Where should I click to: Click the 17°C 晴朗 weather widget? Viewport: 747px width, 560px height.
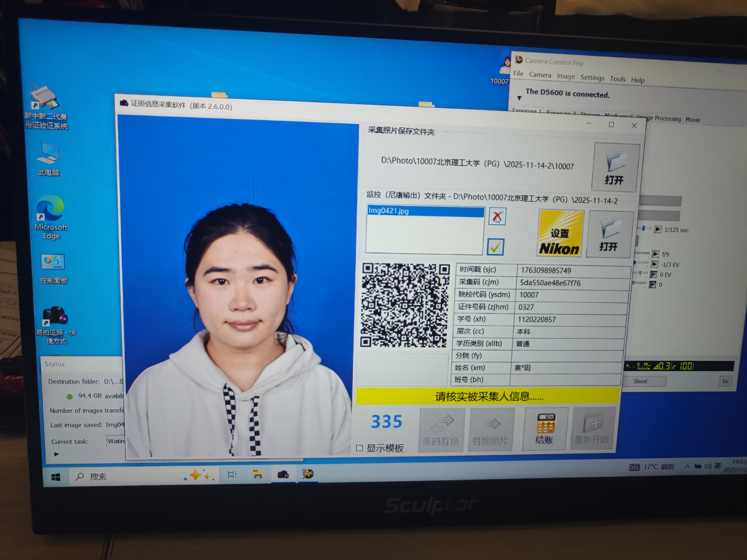click(x=651, y=467)
